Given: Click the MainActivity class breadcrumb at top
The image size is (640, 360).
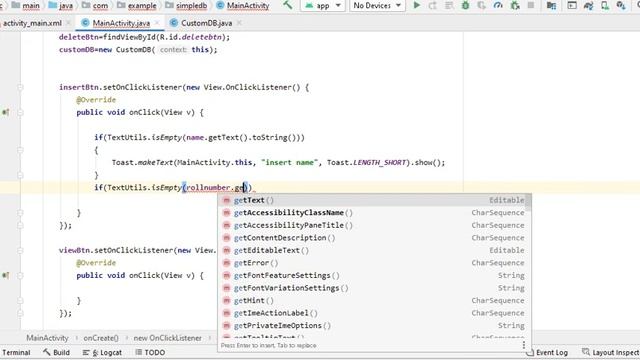Looking at the screenshot, I should (x=243, y=5).
